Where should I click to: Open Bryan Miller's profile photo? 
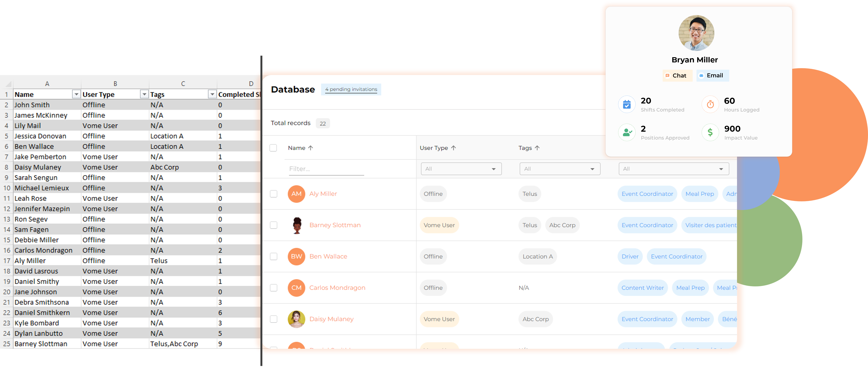696,33
